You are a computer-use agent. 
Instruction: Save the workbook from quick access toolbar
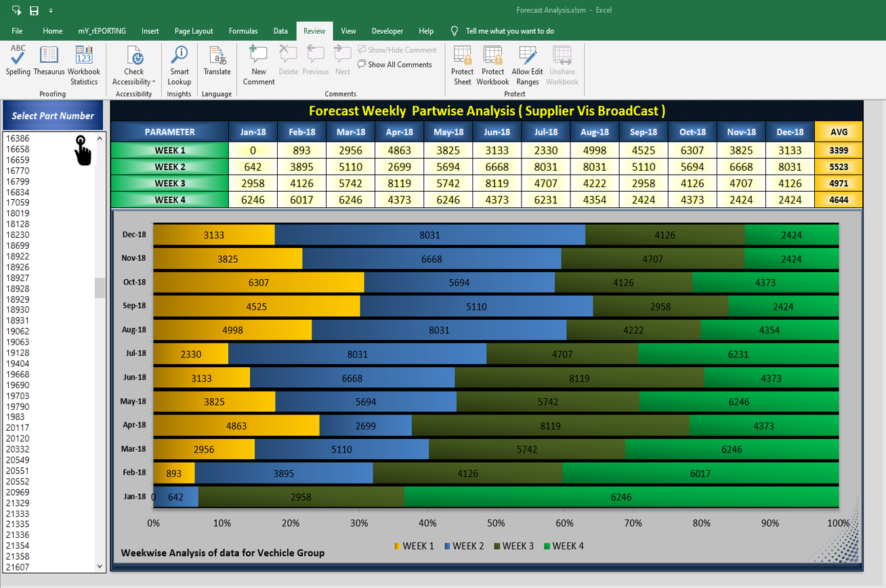(34, 10)
